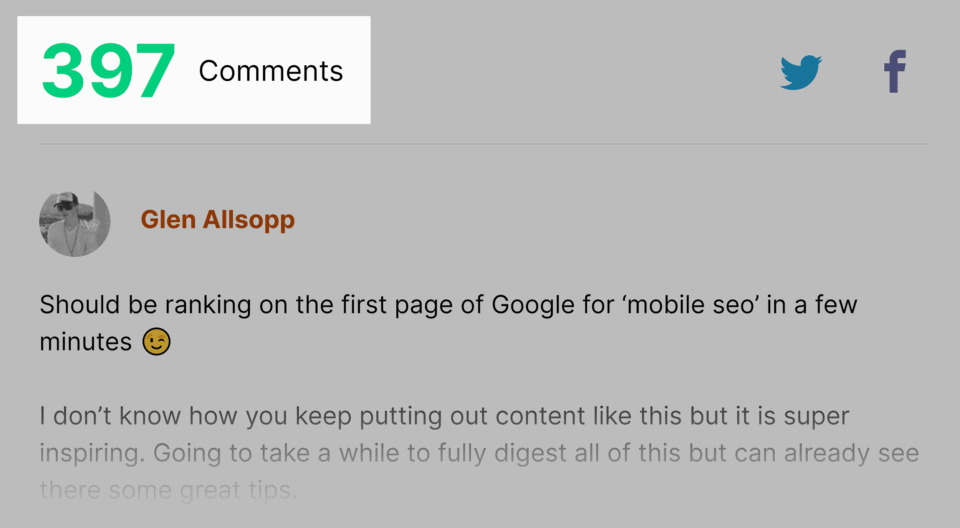
Task: Click the winking emoji in the comment
Action: pyautogui.click(x=157, y=342)
